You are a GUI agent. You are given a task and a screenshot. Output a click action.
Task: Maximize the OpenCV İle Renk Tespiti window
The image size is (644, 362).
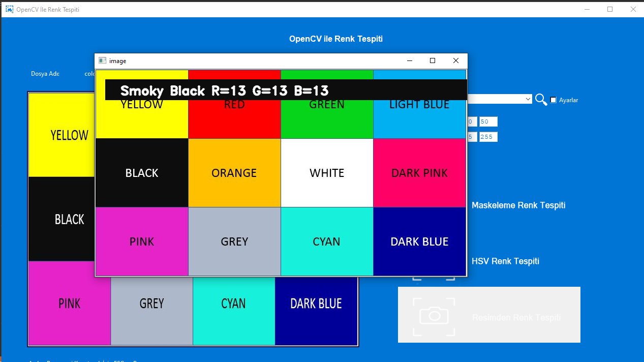coord(610,9)
